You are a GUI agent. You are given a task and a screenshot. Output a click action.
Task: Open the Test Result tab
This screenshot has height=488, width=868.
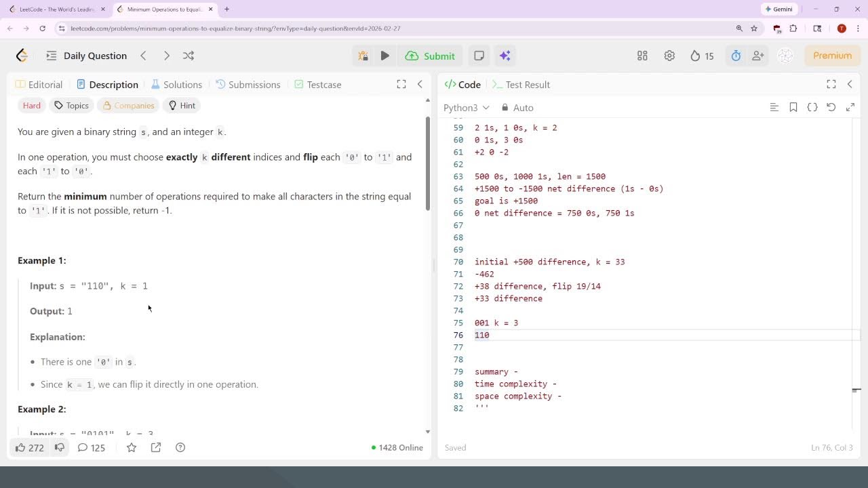tap(521, 85)
